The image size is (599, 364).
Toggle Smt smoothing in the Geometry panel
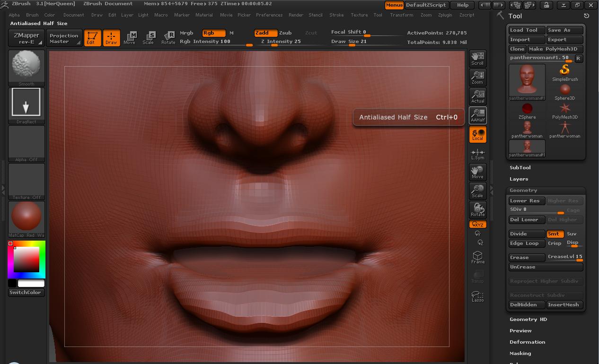pos(555,234)
